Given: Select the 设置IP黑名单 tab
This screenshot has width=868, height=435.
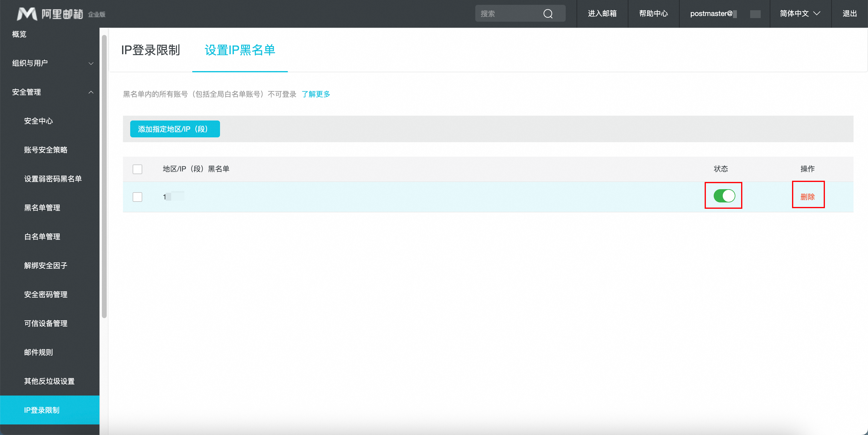Looking at the screenshot, I should 240,50.
